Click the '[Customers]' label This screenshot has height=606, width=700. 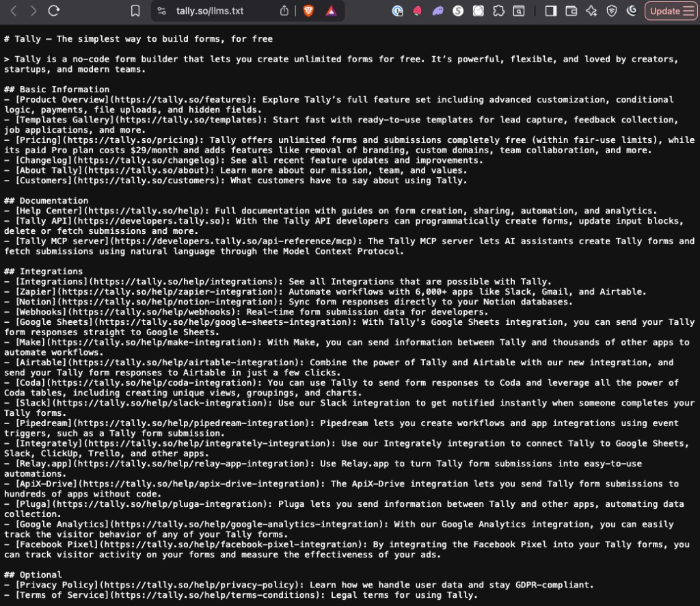click(x=43, y=181)
